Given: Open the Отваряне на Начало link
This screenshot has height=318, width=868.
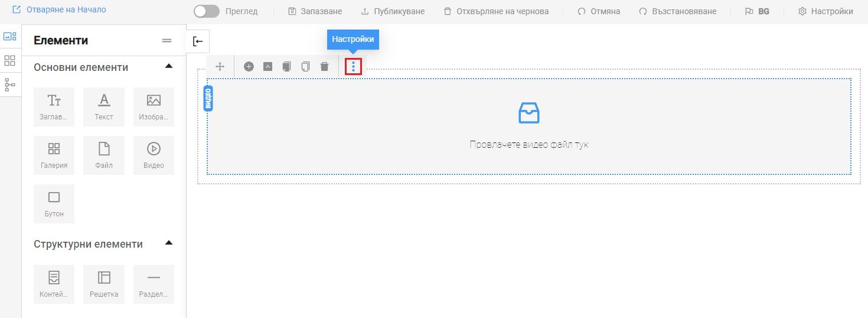Looking at the screenshot, I should pyautogui.click(x=59, y=10).
